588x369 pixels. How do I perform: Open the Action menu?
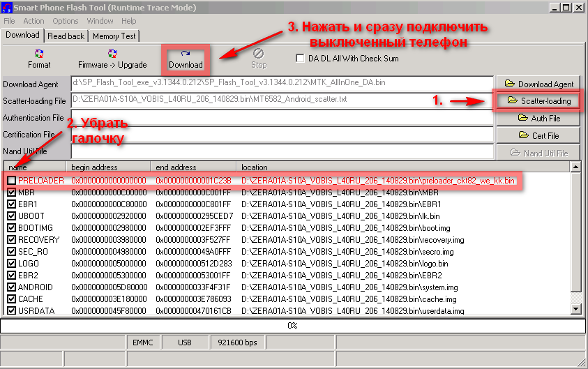point(33,21)
